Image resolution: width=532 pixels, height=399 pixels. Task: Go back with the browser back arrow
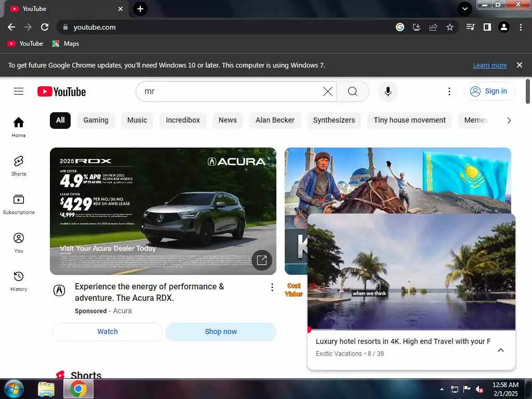point(11,27)
